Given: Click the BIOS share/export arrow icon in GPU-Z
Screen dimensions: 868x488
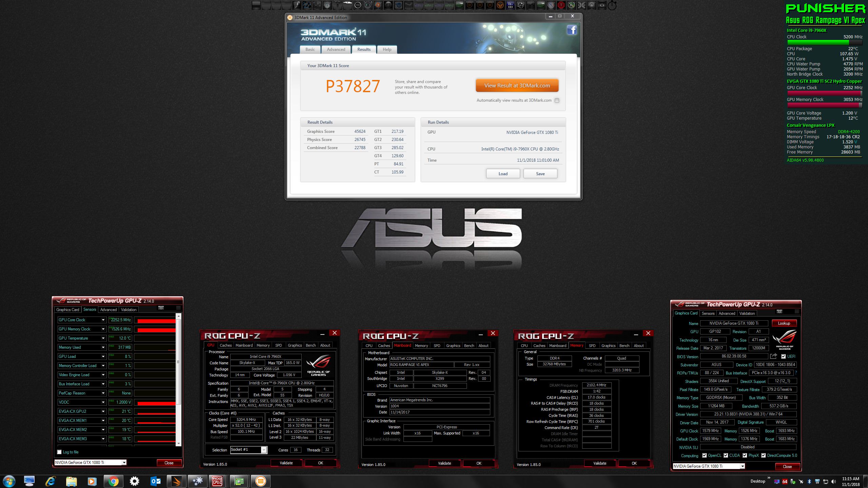Looking at the screenshot, I should click(x=773, y=356).
